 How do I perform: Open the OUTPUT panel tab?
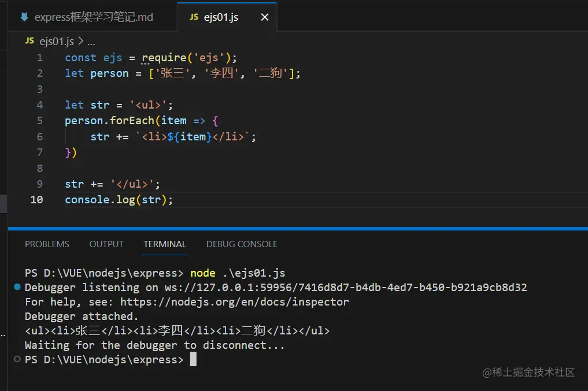click(106, 244)
